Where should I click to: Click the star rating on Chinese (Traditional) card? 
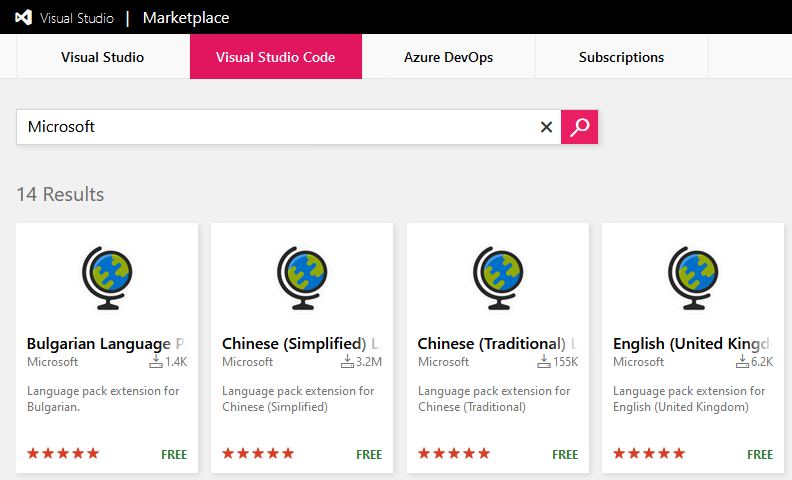[454, 453]
